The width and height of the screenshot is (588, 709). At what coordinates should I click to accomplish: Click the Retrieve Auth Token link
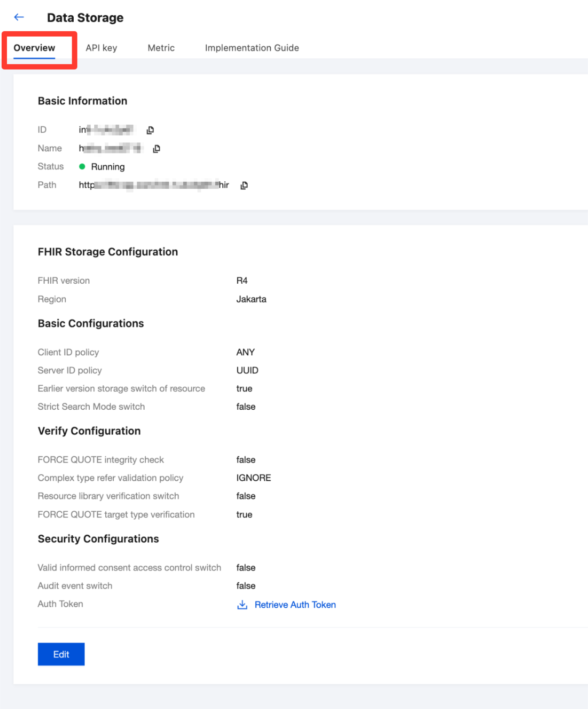pyautogui.click(x=295, y=605)
